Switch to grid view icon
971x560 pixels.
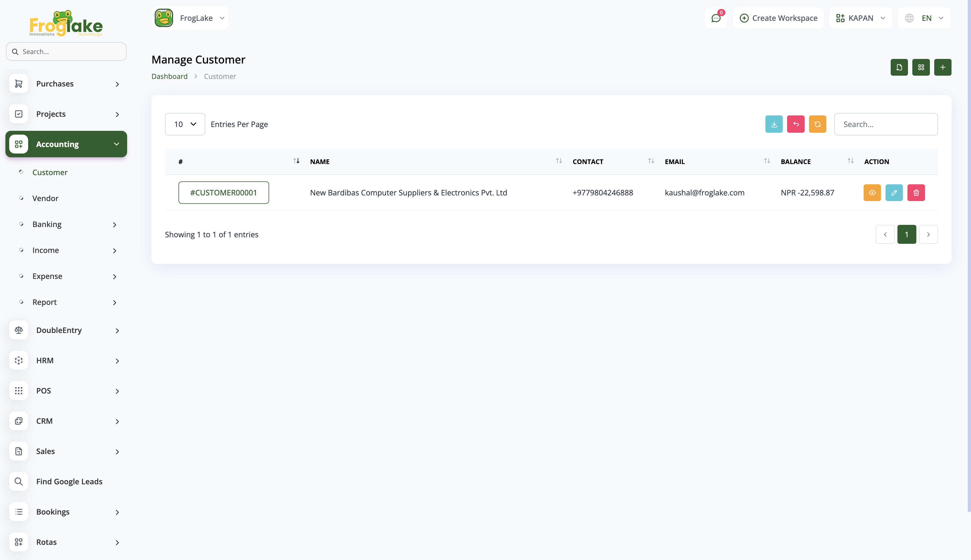point(921,67)
